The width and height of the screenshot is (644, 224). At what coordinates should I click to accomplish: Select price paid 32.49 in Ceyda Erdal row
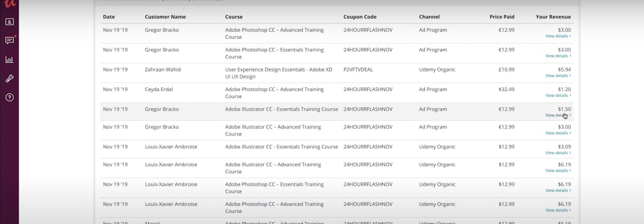[506, 89]
